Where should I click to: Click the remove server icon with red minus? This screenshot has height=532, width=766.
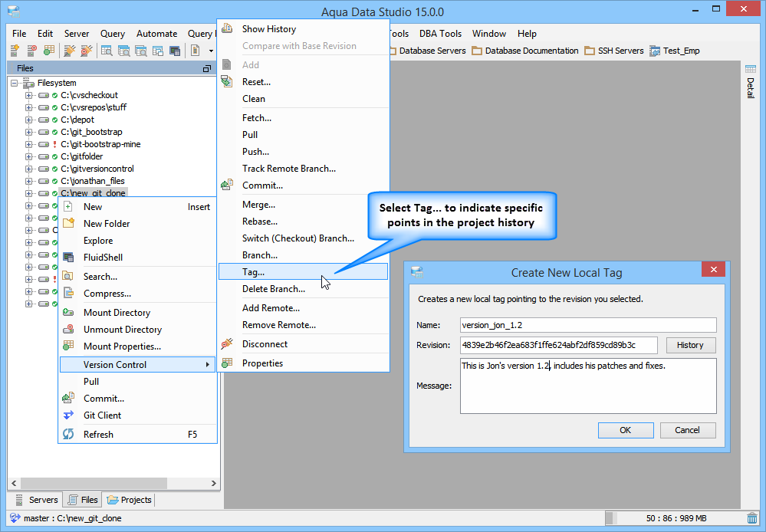(x=31, y=51)
